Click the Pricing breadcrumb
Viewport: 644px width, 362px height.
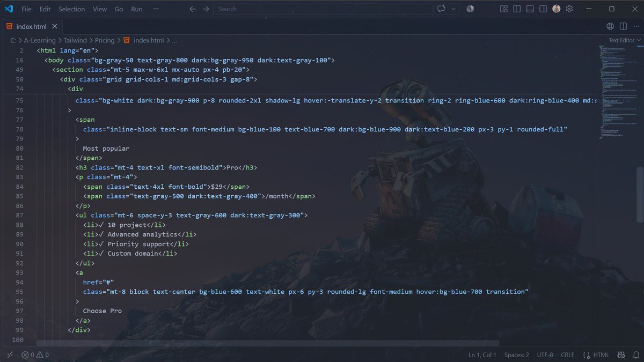pyautogui.click(x=105, y=40)
